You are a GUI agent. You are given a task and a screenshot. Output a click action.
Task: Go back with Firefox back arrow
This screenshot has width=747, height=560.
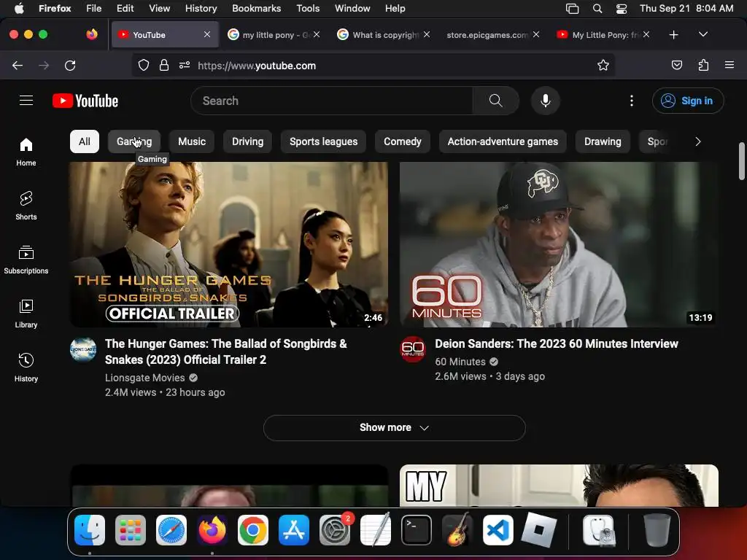pos(18,65)
